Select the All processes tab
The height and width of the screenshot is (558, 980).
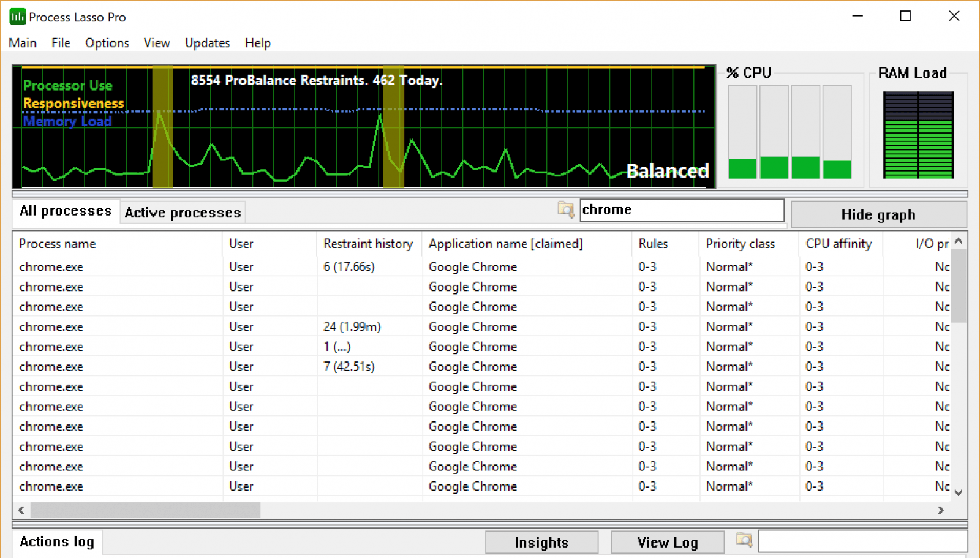point(66,211)
